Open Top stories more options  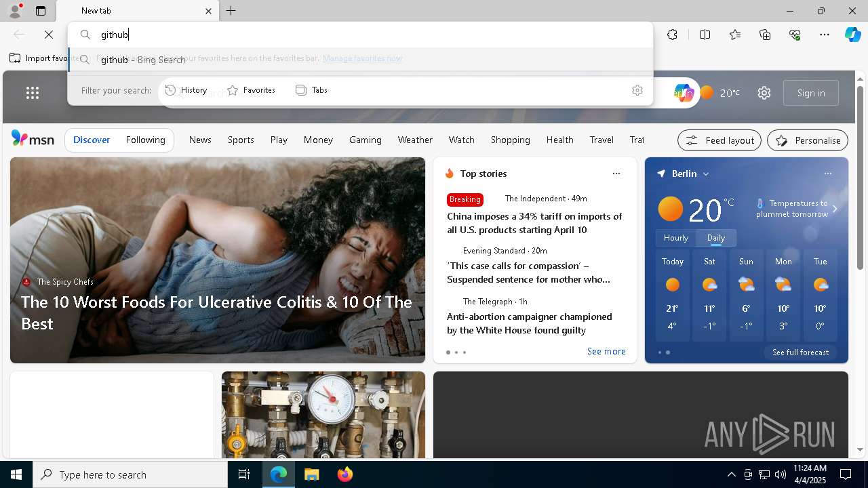tap(616, 174)
